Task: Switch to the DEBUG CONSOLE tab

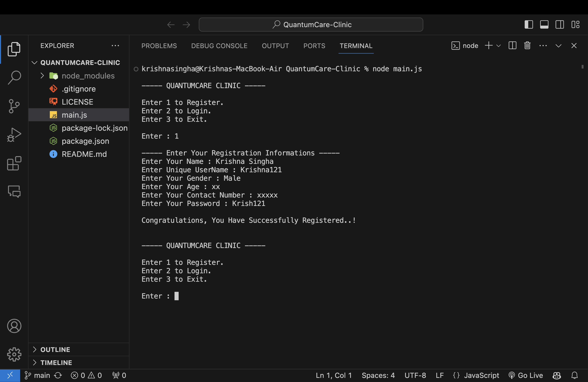Action: (x=219, y=46)
